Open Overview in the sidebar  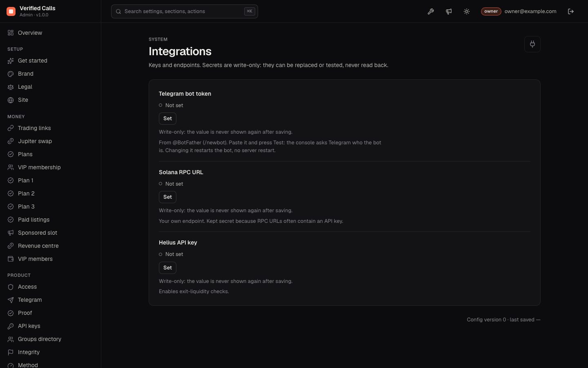50,33
